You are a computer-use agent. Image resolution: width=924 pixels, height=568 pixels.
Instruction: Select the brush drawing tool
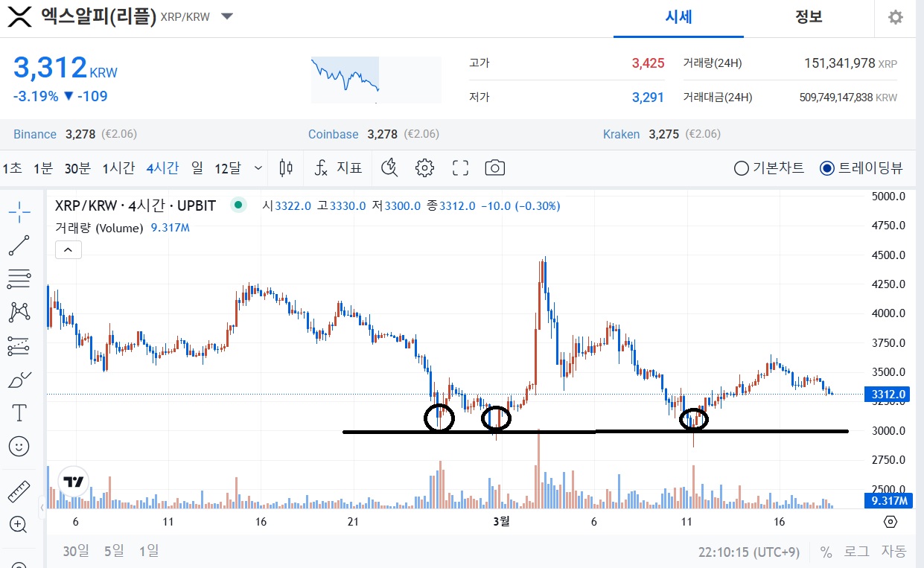(19, 380)
